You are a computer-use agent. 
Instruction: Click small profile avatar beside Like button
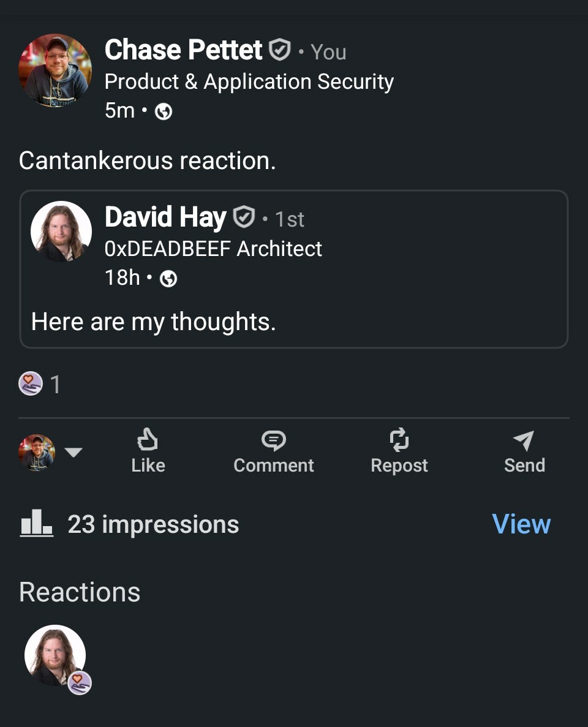pyautogui.click(x=37, y=453)
